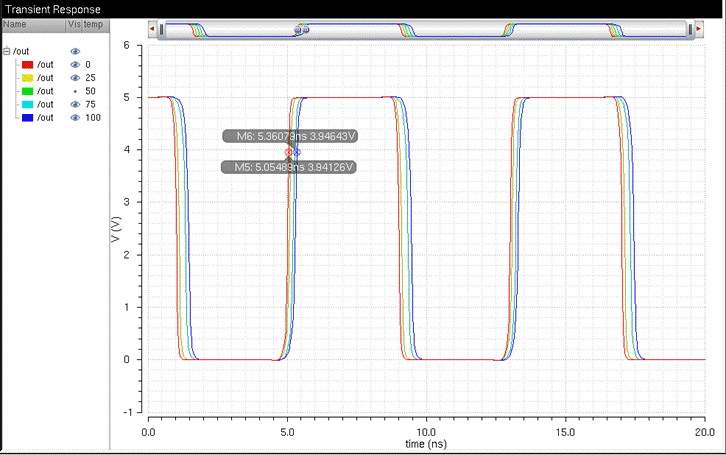This screenshot has height=455, width=726.
Task: Click the red color swatch for temp 0
Action: coord(27,65)
